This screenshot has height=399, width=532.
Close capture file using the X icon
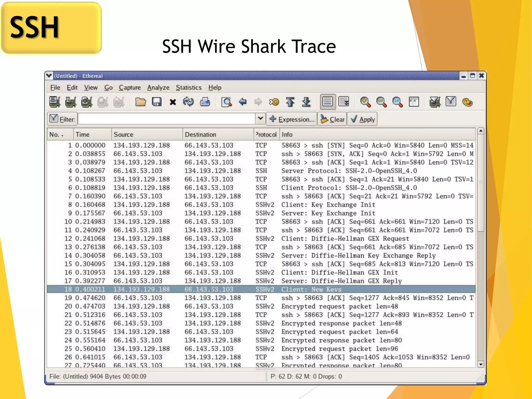tap(173, 102)
